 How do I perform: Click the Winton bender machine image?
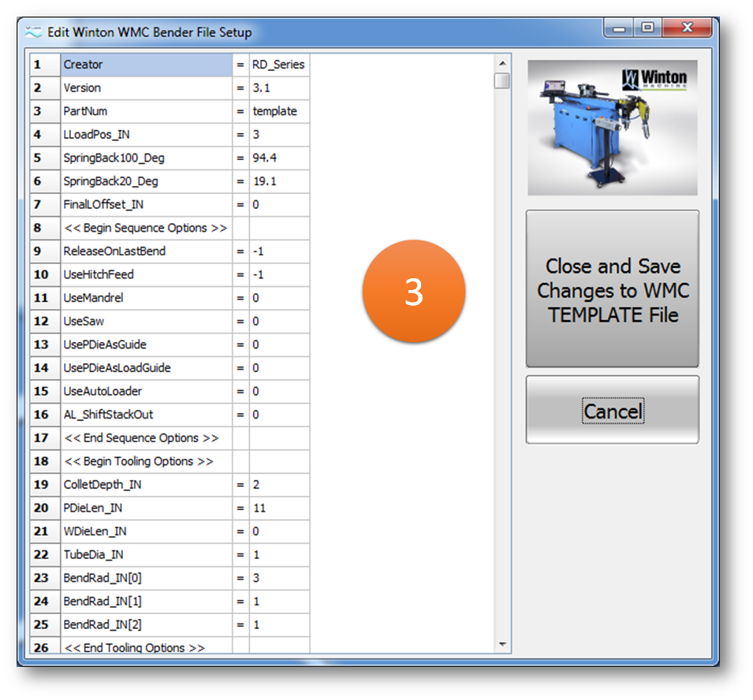613,128
